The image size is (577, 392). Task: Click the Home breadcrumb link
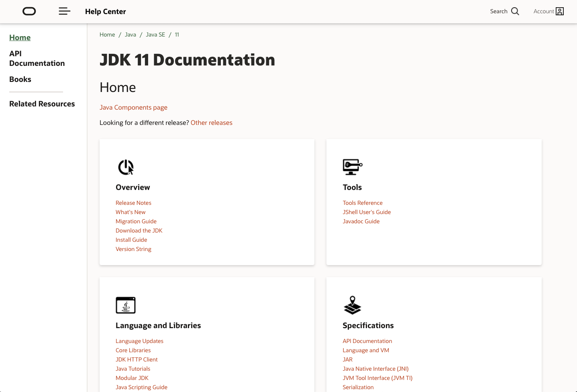pyautogui.click(x=107, y=35)
